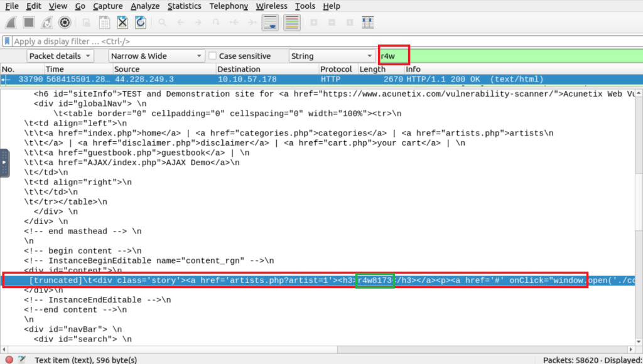The height and width of the screenshot is (364, 643).
Task: Click the stop capture square icon
Action: click(29, 23)
